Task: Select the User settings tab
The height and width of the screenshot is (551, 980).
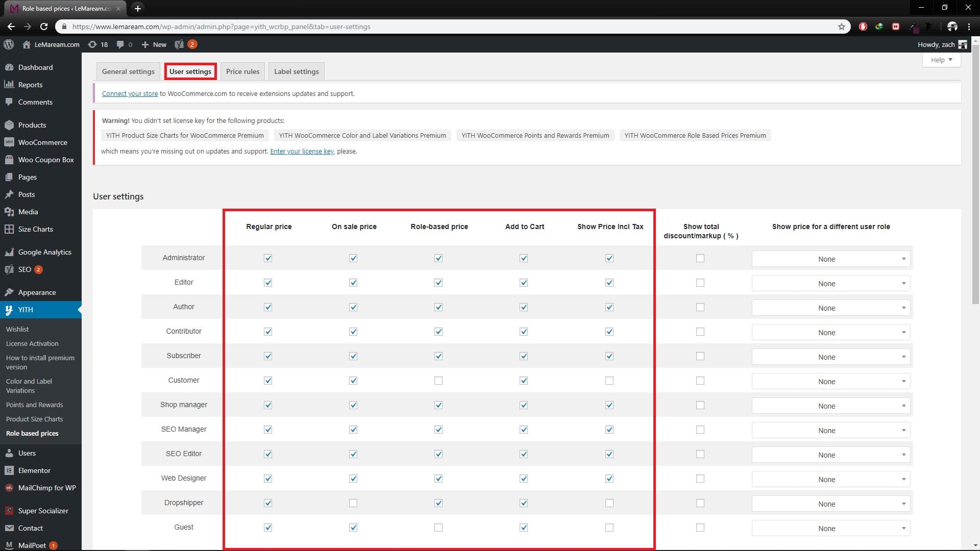Action: click(190, 71)
